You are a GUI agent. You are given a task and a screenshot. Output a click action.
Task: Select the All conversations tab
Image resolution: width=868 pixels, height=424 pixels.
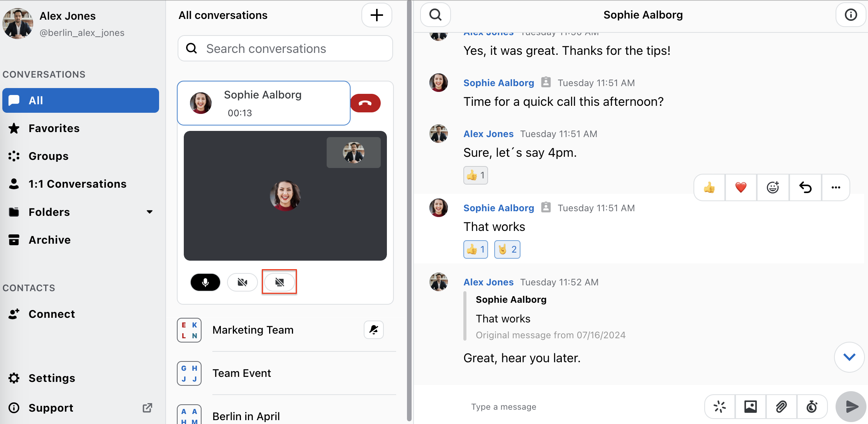click(81, 100)
